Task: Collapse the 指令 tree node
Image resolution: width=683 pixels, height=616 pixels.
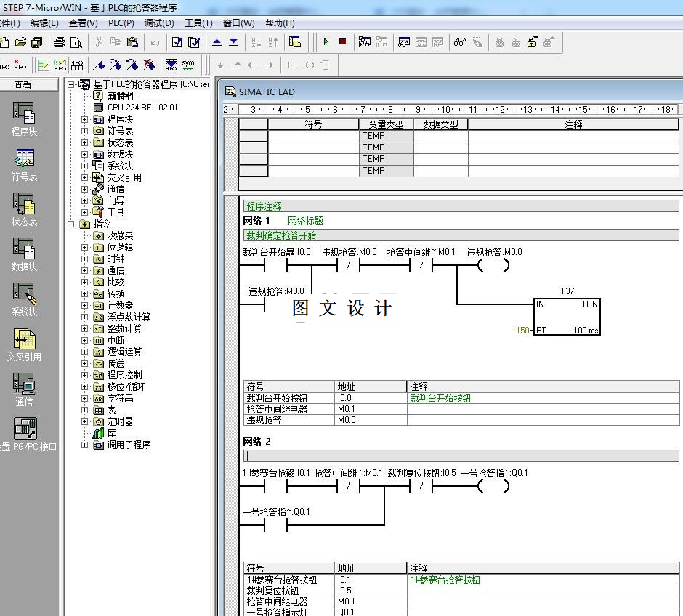Action: (x=70, y=224)
